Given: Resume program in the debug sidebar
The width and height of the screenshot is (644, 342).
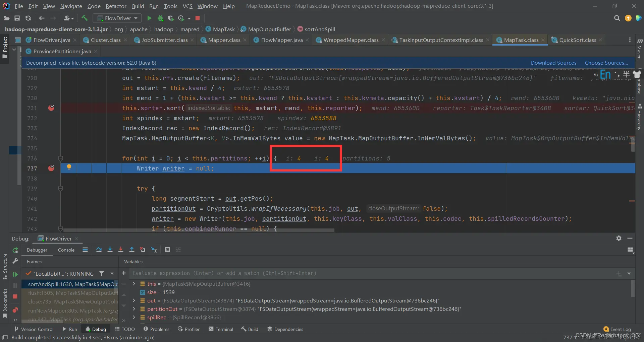Looking at the screenshot, I should (15, 274).
